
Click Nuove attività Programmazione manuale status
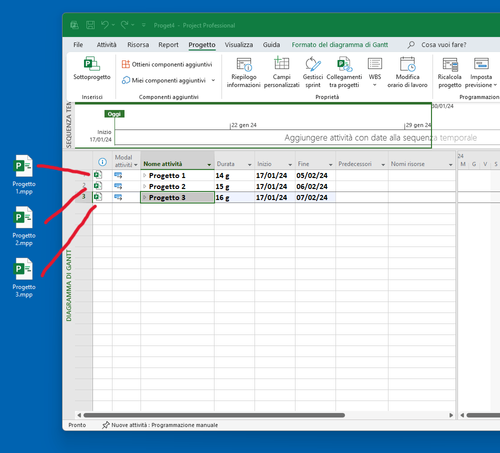(x=160, y=425)
